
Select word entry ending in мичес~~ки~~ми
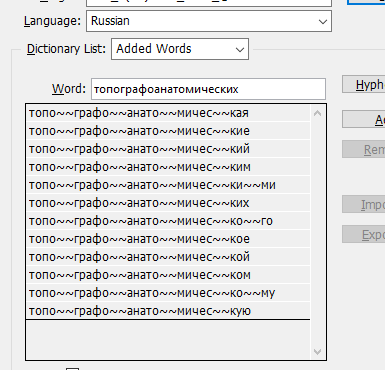coord(168,185)
